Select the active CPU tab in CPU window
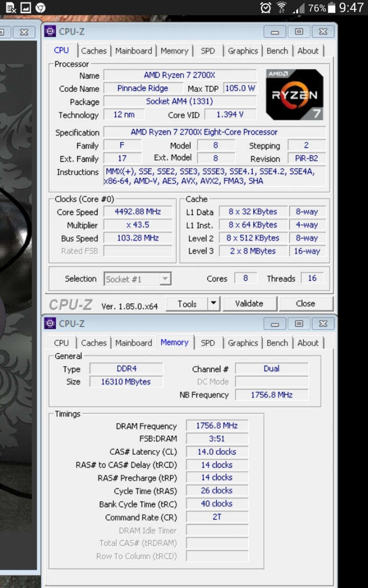Viewport: 368px width, 588px height. tap(61, 50)
